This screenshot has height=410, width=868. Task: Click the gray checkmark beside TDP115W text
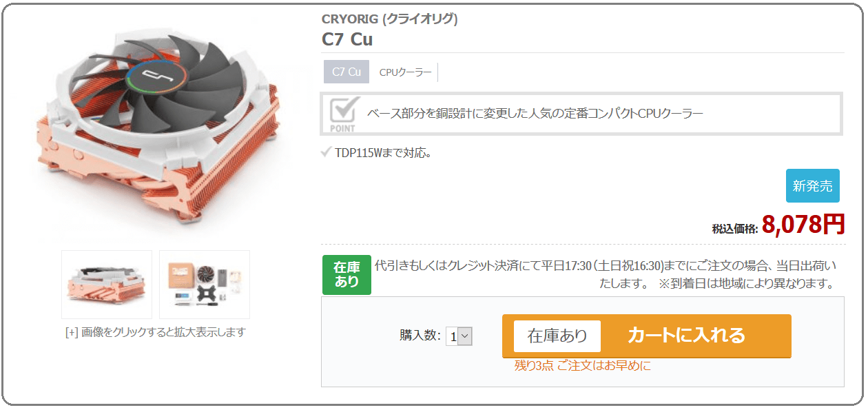click(x=327, y=152)
